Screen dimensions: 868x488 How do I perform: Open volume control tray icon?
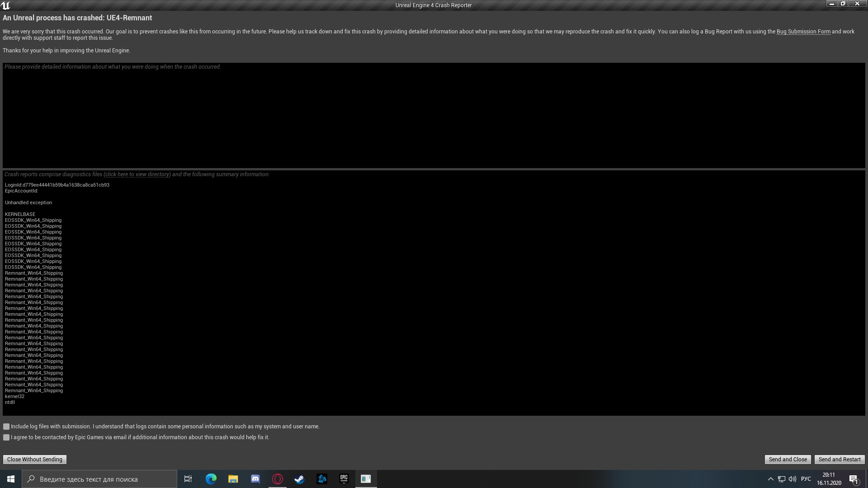tap(792, 479)
